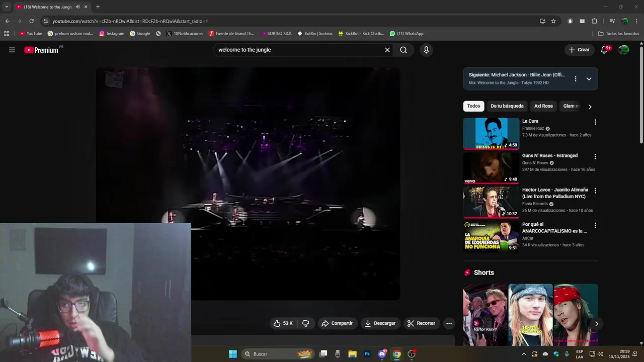
Task: Select the Todos filter chip
Action: click(x=473, y=106)
